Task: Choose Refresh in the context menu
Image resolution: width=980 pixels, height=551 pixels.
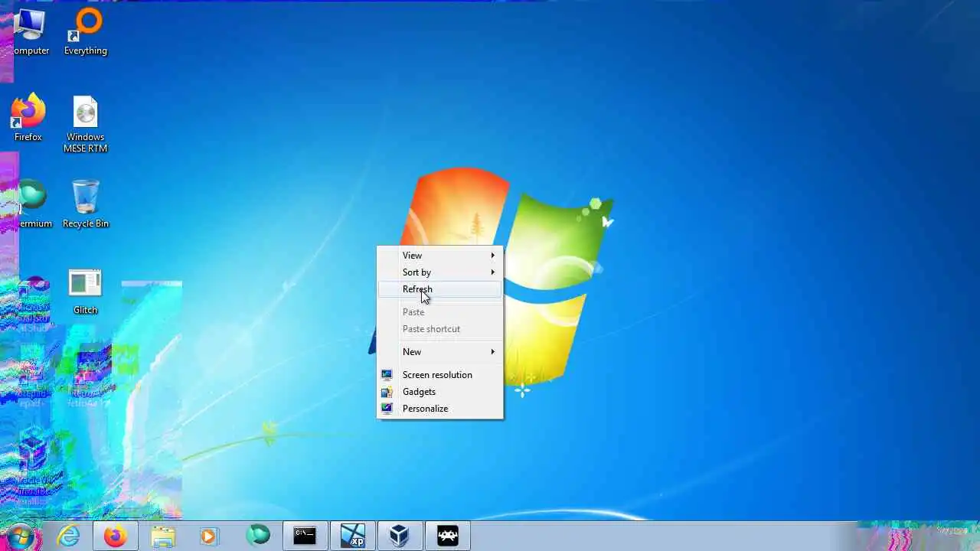Action: point(440,289)
